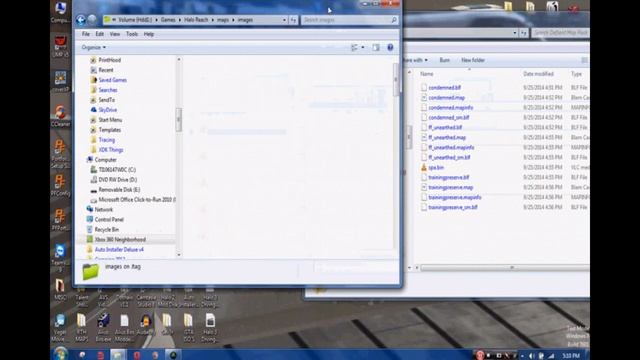This screenshot has width=640, height=360.
Task: Sort by Name column in back window
Action: pos(427,74)
